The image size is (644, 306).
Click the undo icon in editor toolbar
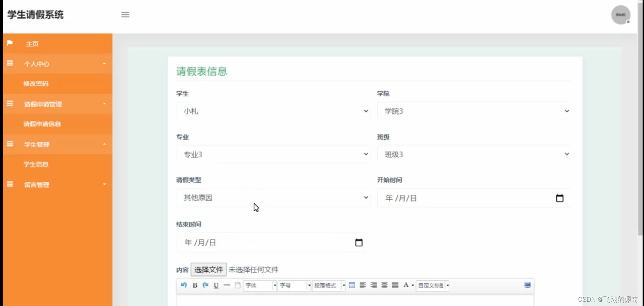point(184,285)
